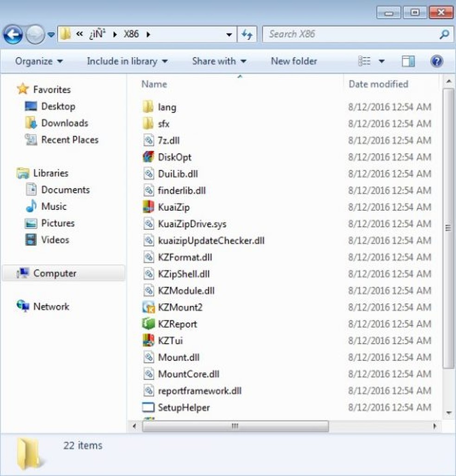Screen dimensions: 456x476
Task: Open the Organize menu
Action: [x=39, y=61]
